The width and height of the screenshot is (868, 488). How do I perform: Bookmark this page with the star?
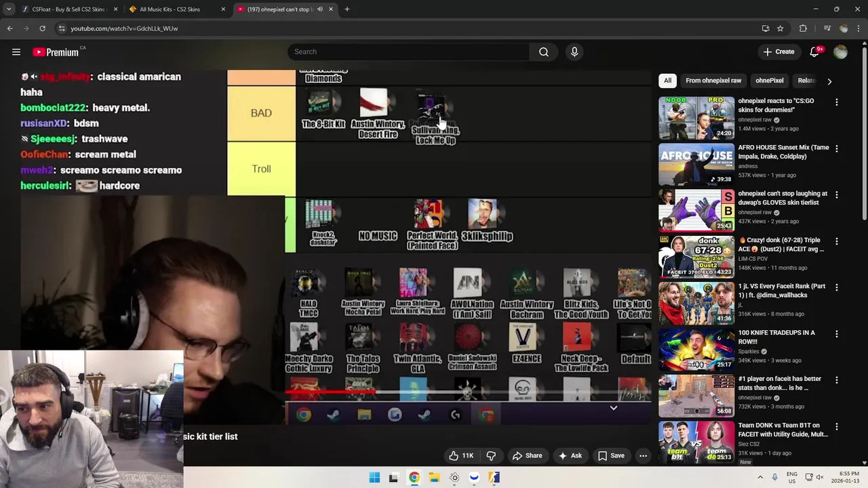781,28
